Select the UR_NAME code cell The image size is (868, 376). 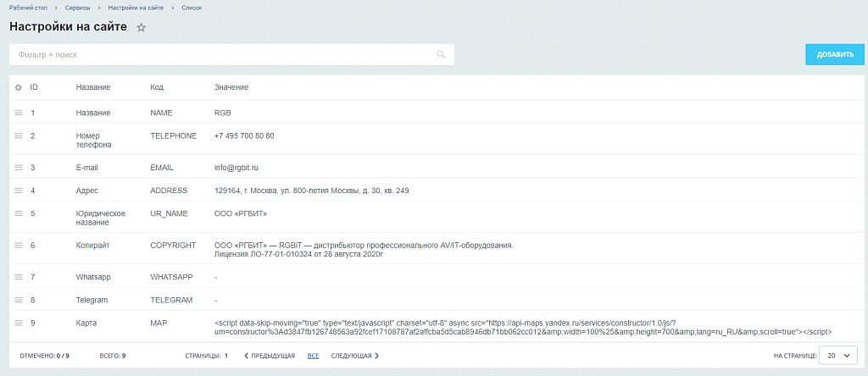169,213
